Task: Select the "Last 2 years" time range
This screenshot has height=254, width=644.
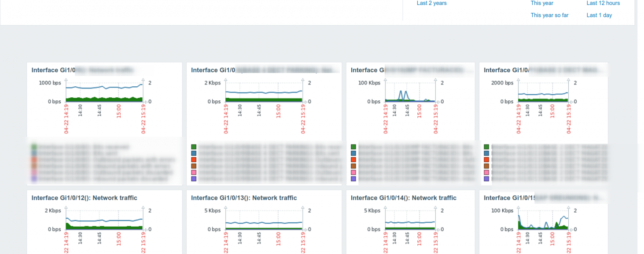Action: pos(431,3)
